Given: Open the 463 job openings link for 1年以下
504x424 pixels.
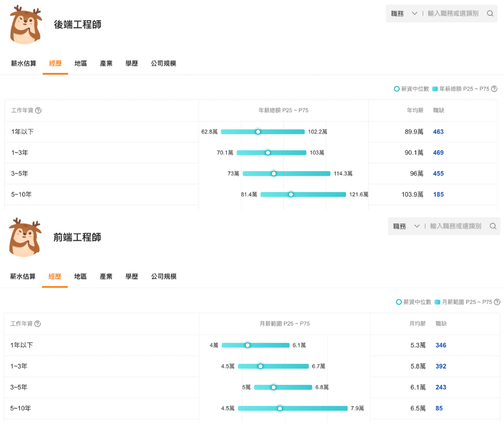Looking at the screenshot, I should pyautogui.click(x=438, y=131).
